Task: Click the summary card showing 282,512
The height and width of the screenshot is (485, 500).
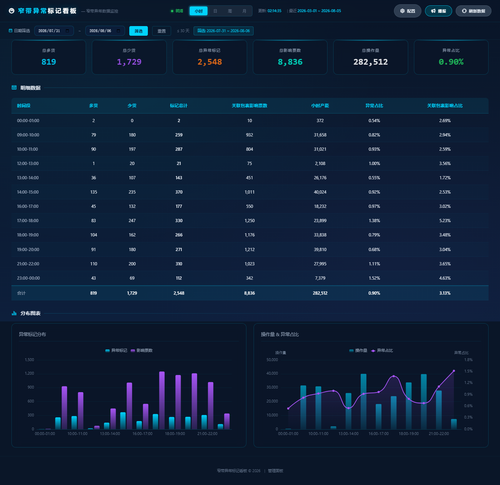Action: pos(371,57)
